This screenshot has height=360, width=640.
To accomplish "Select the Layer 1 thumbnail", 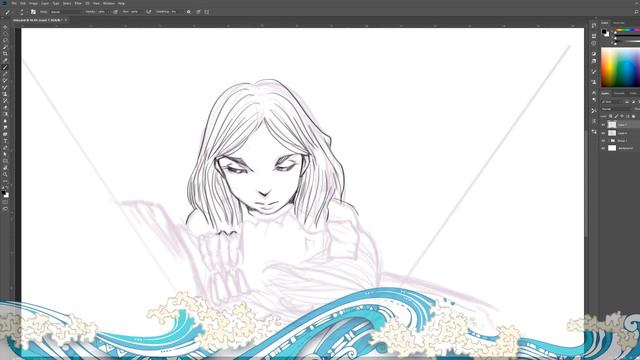I will pos(612,125).
